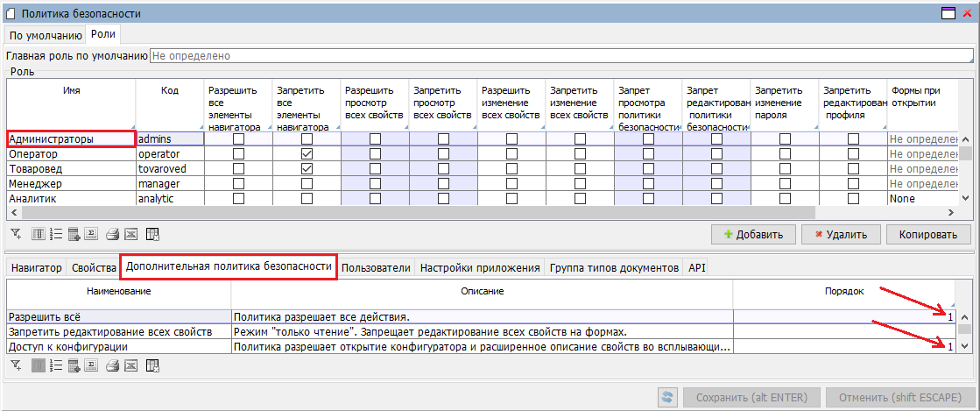Click the row numbering icon under the policies table
The height and width of the screenshot is (411, 980).
57,364
